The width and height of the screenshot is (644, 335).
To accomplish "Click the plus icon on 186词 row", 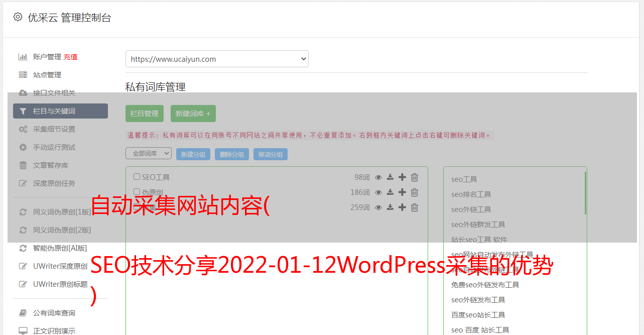I will (402, 192).
